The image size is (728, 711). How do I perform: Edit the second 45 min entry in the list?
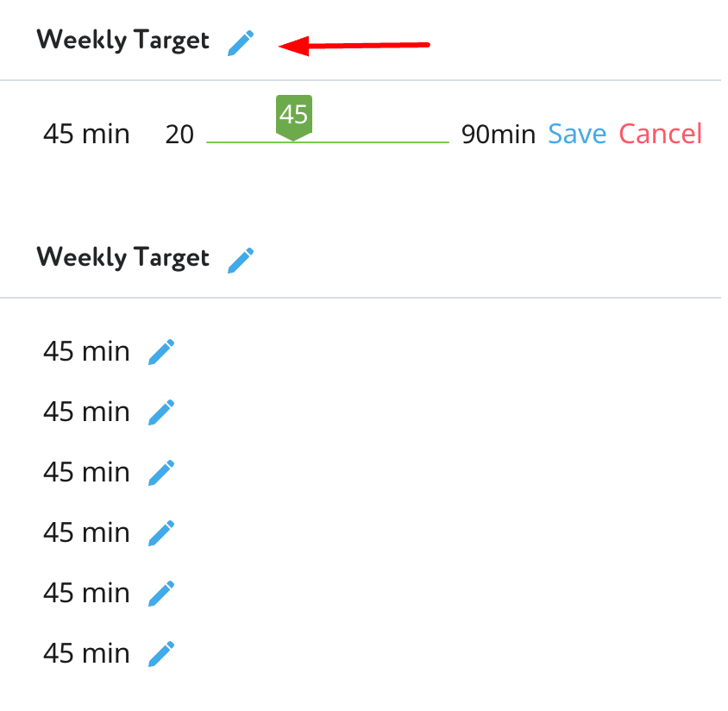(x=161, y=412)
